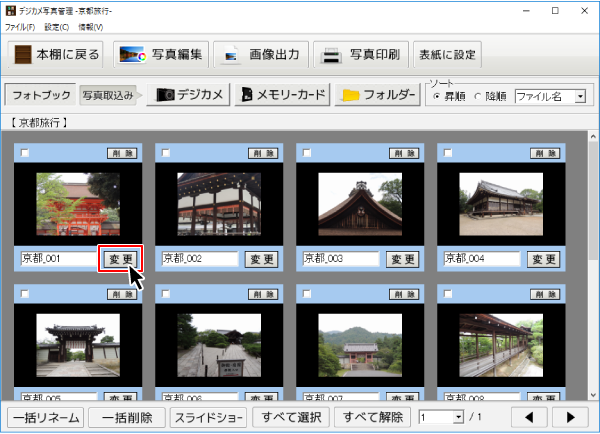The width and height of the screenshot is (600, 434).
Task: Click the 京都_003 name input field
Action: coord(341,258)
